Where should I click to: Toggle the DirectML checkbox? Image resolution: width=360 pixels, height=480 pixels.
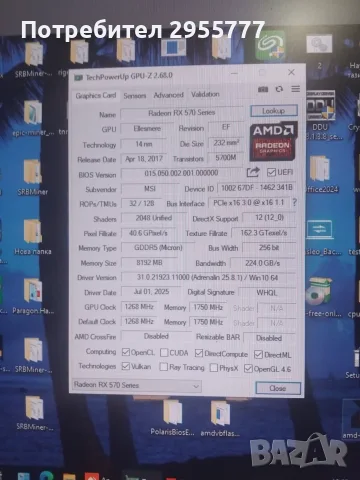click(x=258, y=354)
